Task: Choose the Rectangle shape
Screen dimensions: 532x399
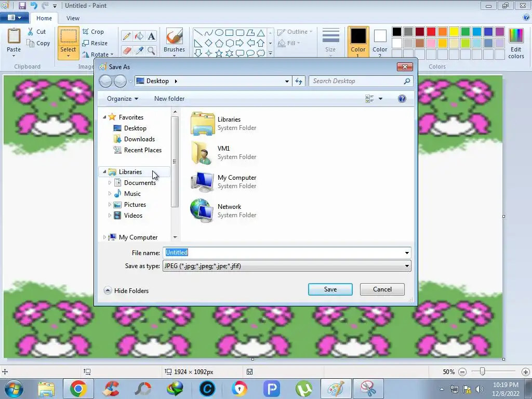Action: 230,33
